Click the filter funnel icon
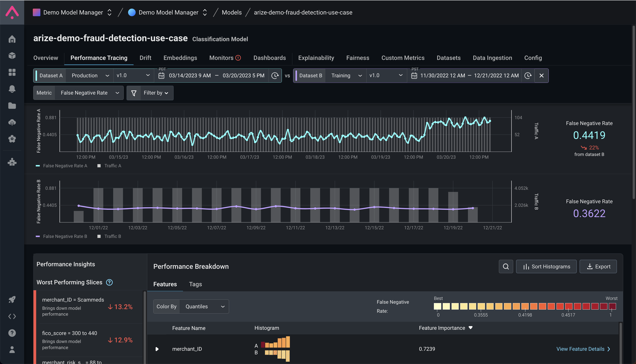This screenshot has height=364, width=636. [x=134, y=93]
